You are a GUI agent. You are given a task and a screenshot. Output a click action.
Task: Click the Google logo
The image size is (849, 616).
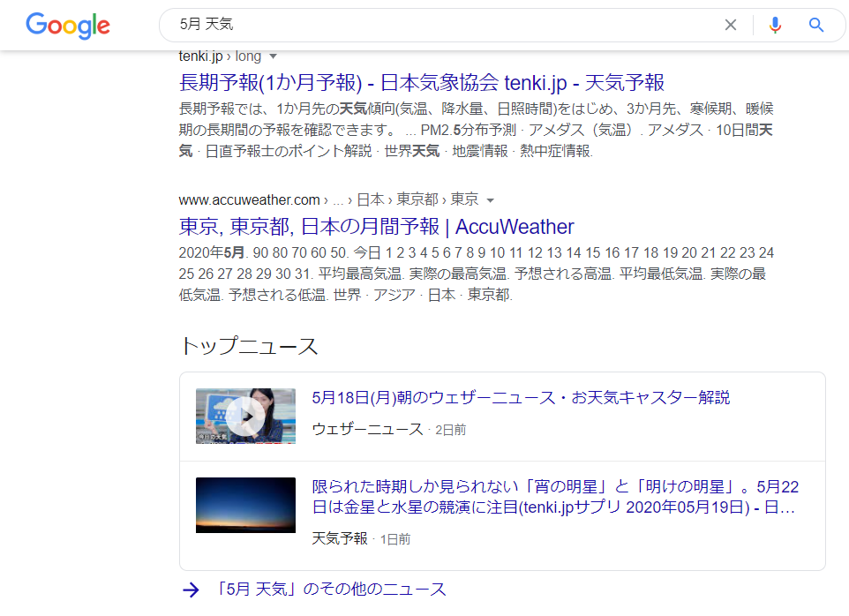point(68,26)
